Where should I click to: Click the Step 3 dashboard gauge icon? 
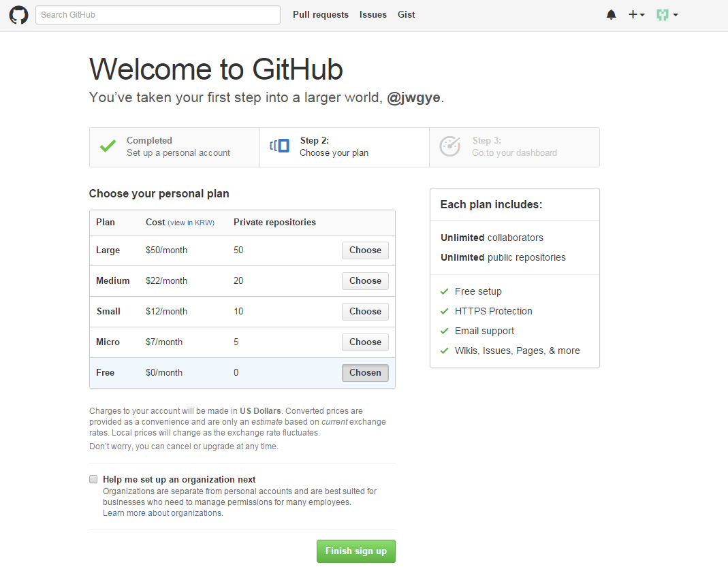click(x=450, y=146)
